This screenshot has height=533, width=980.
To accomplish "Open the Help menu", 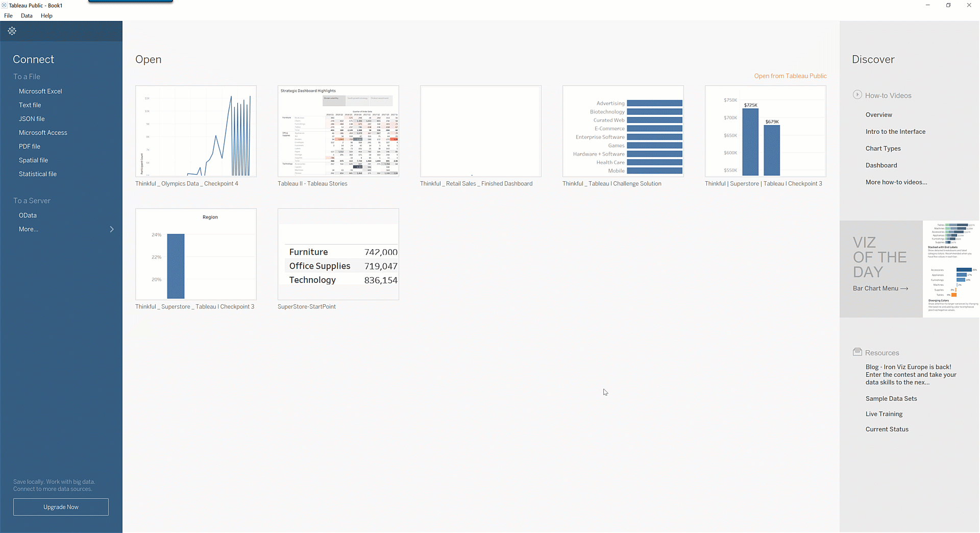I will pos(46,16).
